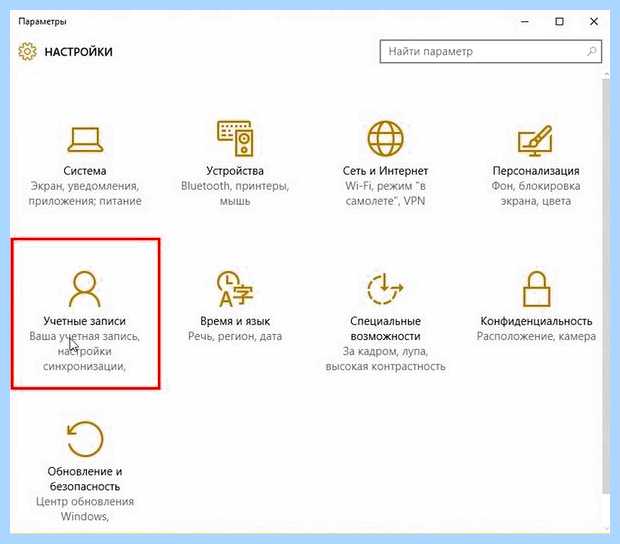Click the text 'Расположение, камера'
620x544 pixels.
pyautogui.click(x=536, y=336)
